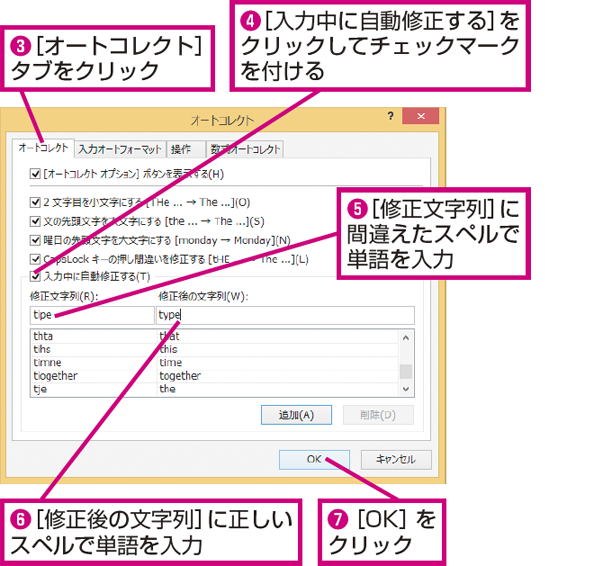Click the キャンセル button

tap(395, 459)
